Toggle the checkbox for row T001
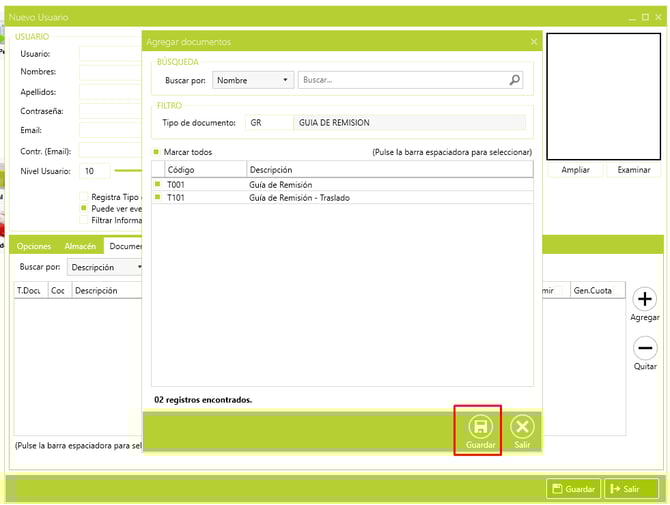Viewport: 670px width, 505px height. 157,185
